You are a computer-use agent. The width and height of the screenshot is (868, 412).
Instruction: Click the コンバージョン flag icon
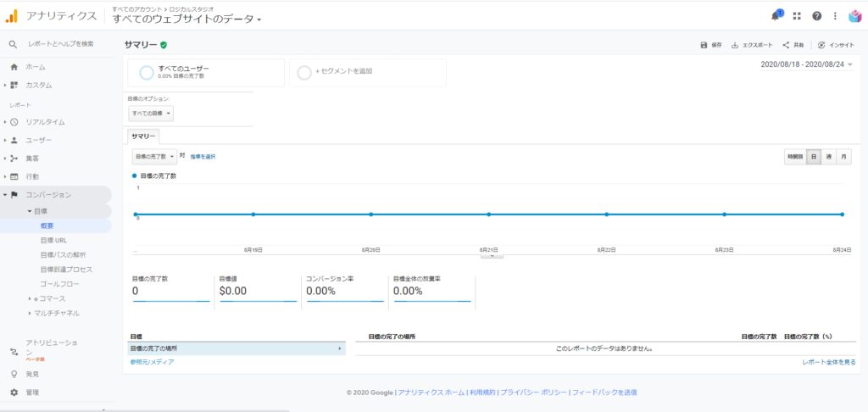tap(14, 195)
